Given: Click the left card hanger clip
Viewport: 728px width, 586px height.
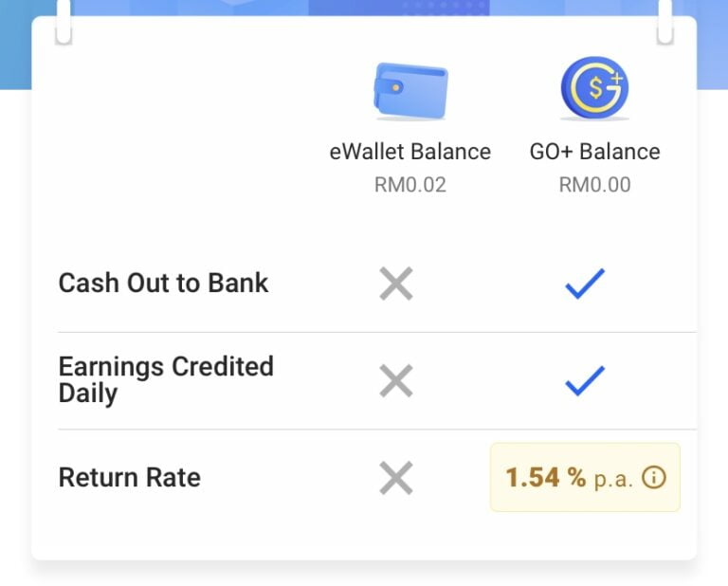Looking at the screenshot, I should (x=64, y=21).
